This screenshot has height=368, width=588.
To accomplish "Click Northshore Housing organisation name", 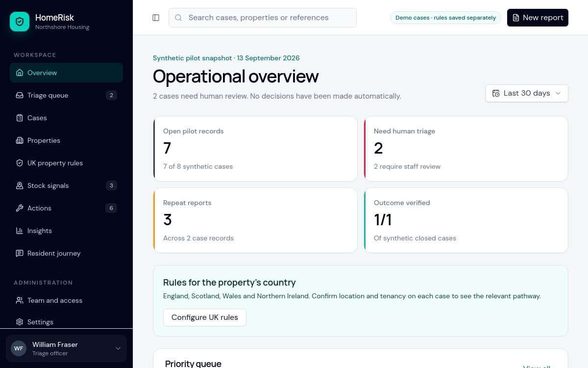I will [x=62, y=27].
